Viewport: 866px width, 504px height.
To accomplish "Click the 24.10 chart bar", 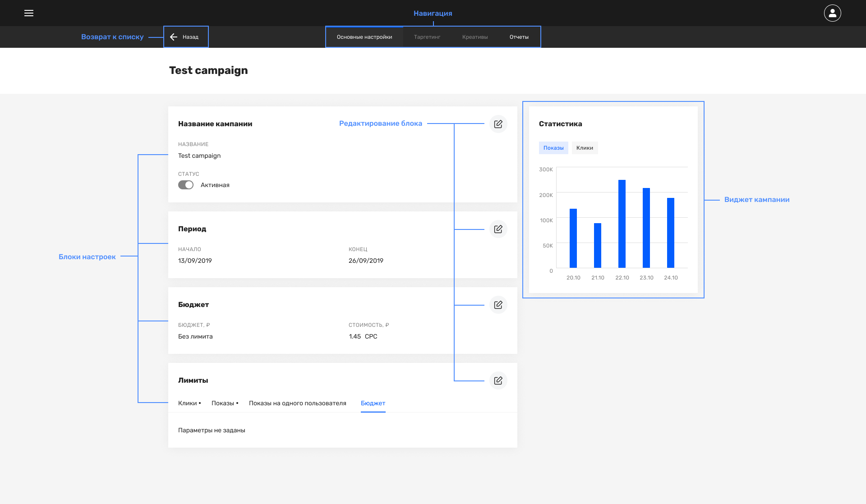I will click(671, 233).
